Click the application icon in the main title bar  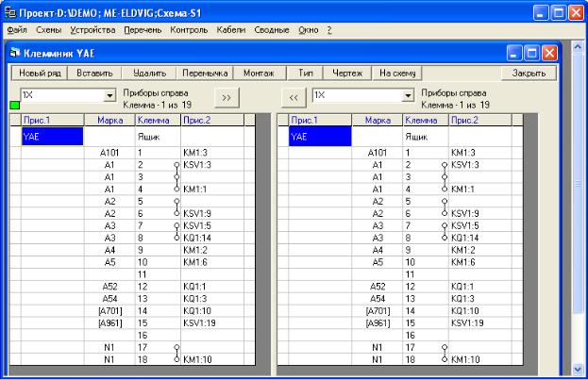click(10, 12)
